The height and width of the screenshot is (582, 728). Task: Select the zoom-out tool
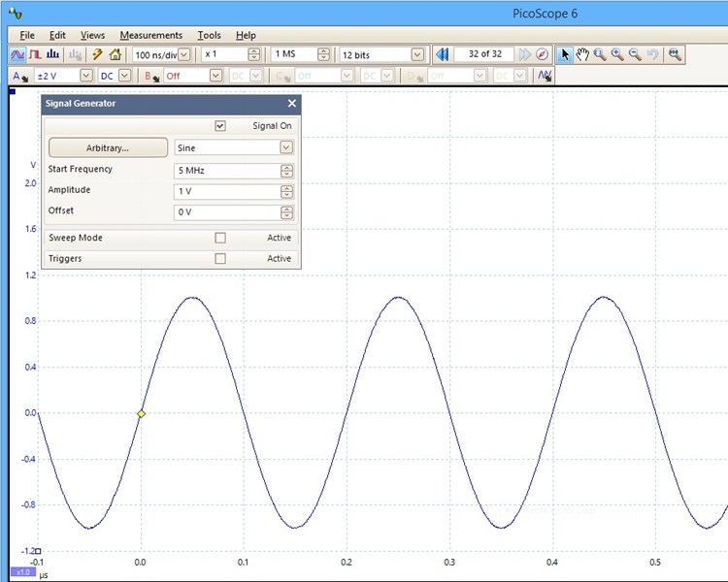(x=635, y=54)
